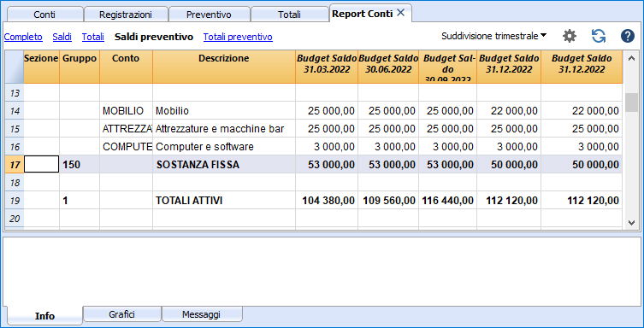Click the Mobilio description cell
The image size is (644, 328).
click(x=224, y=111)
